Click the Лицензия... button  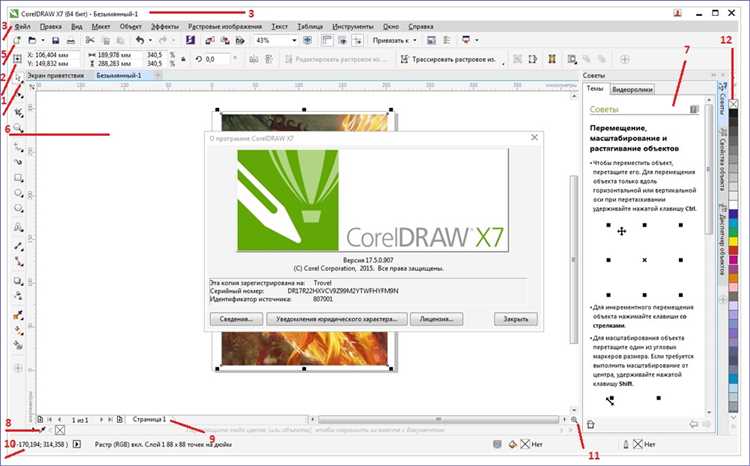coord(436,319)
